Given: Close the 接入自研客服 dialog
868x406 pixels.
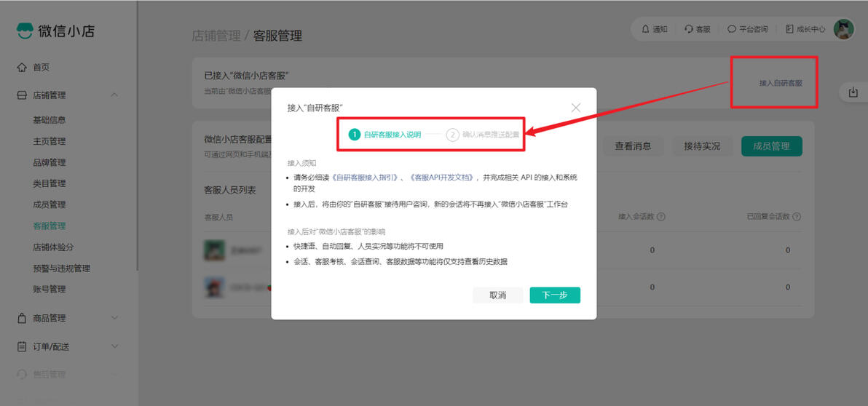Looking at the screenshot, I should click(576, 108).
